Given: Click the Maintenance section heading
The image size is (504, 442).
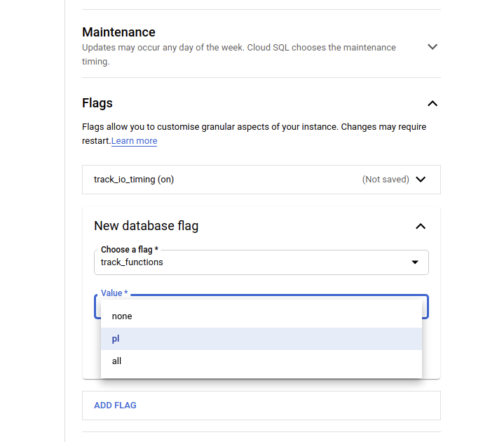Looking at the screenshot, I should (118, 32).
